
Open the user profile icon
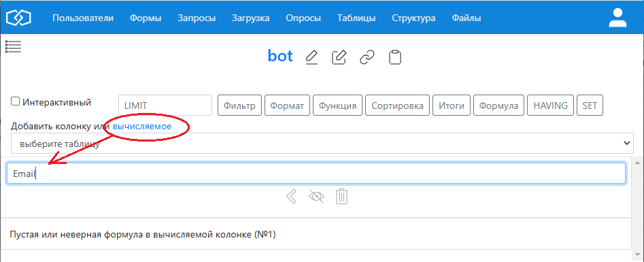pyautogui.click(x=617, y=18)
